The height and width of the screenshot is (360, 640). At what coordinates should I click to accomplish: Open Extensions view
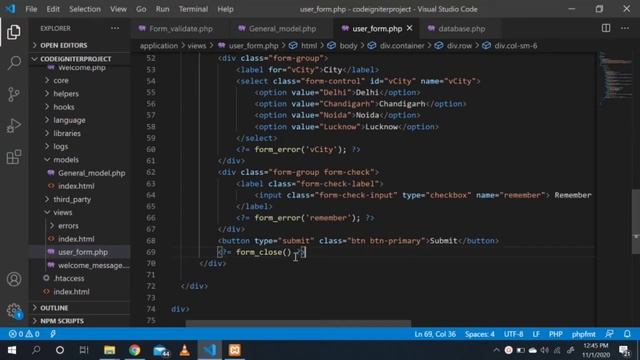point(14,157)
